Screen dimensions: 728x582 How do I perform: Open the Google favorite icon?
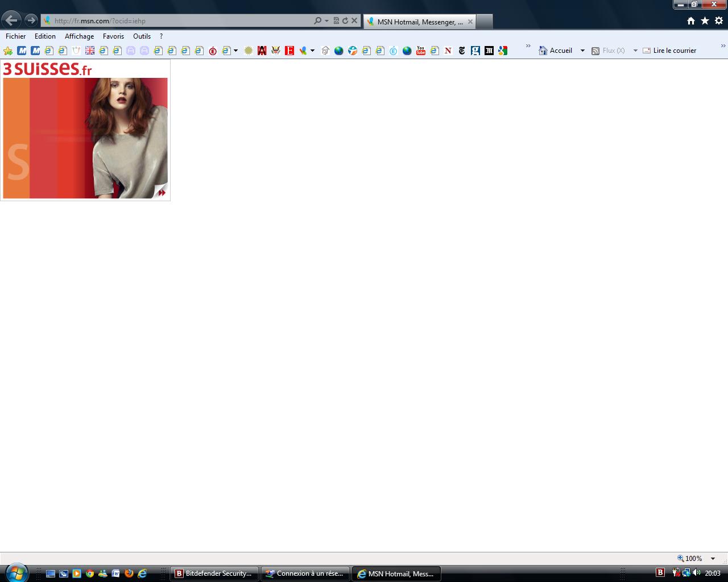tap(503, 51)
